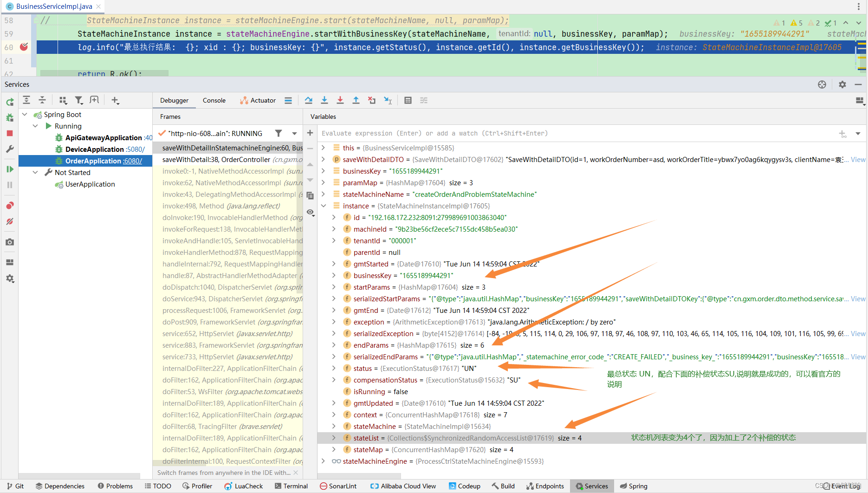Rerun the service from the left sidebar
868x493 pixels.
click(10, 102)
